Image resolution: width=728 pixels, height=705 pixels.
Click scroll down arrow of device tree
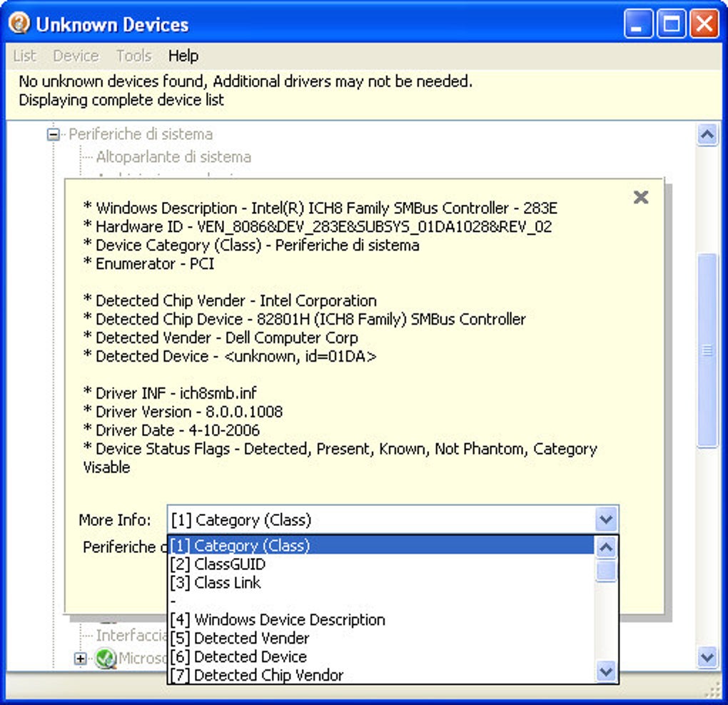coord(707,658)
